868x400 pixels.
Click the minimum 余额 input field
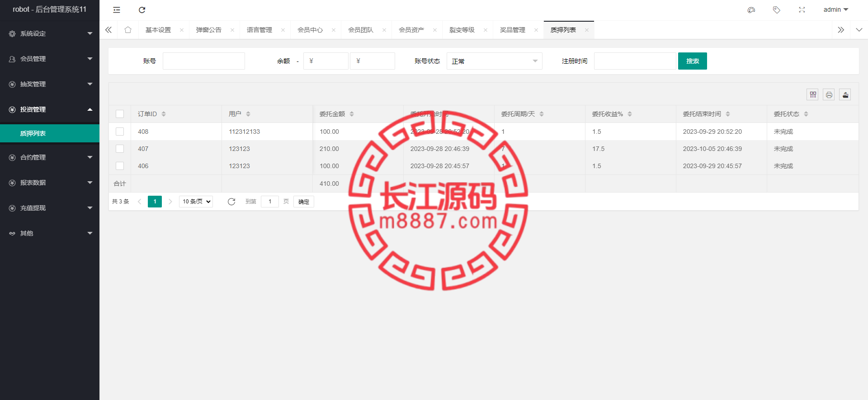click(326, 61)
